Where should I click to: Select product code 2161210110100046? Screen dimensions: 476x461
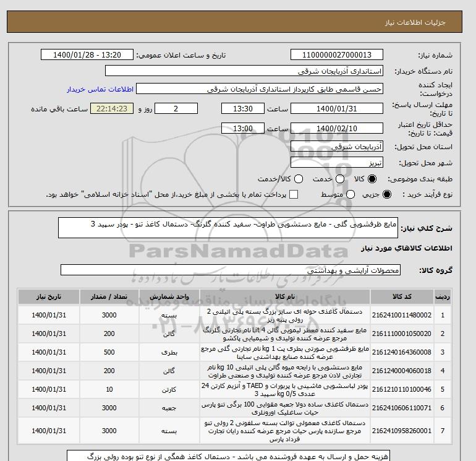[x=402, y=389]
